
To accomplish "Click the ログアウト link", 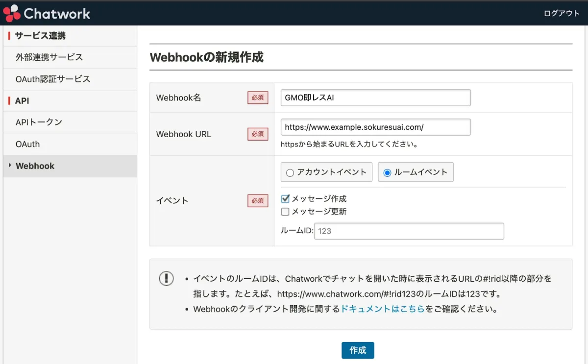I will [561, 13].
